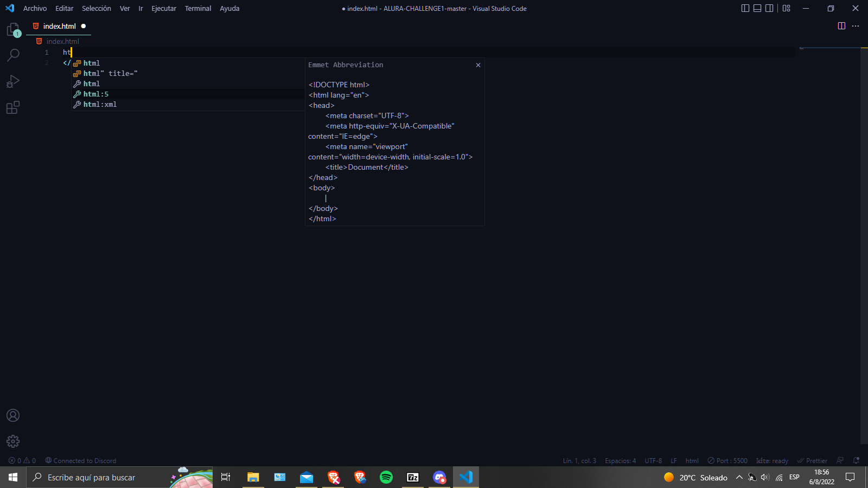Close the Emmet Abbreviation details pane

click(x=478, y=65)
